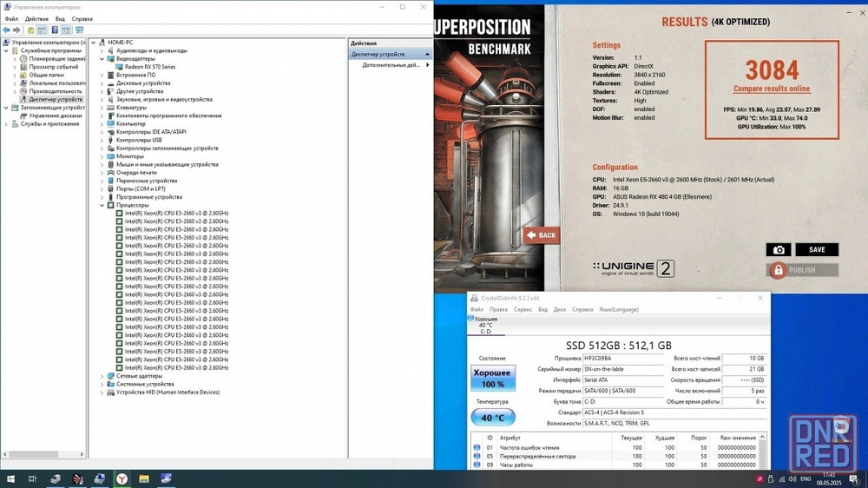Click the blue help question-mark toolbar icon

[55, 30]
